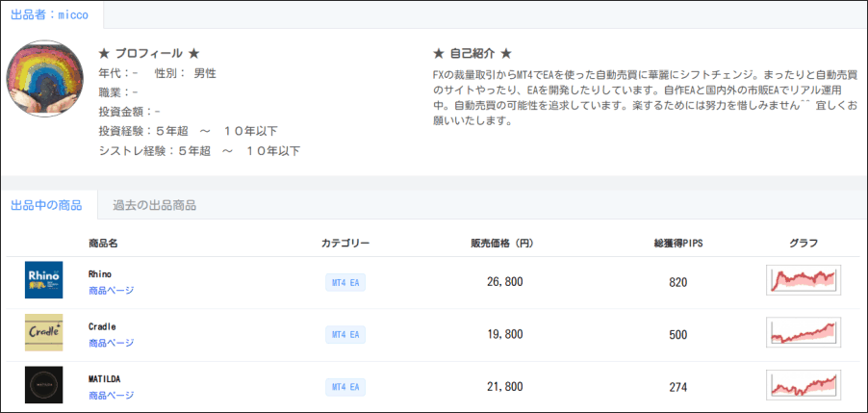Click the MATILDA product logo icon

tap(44, 385)
